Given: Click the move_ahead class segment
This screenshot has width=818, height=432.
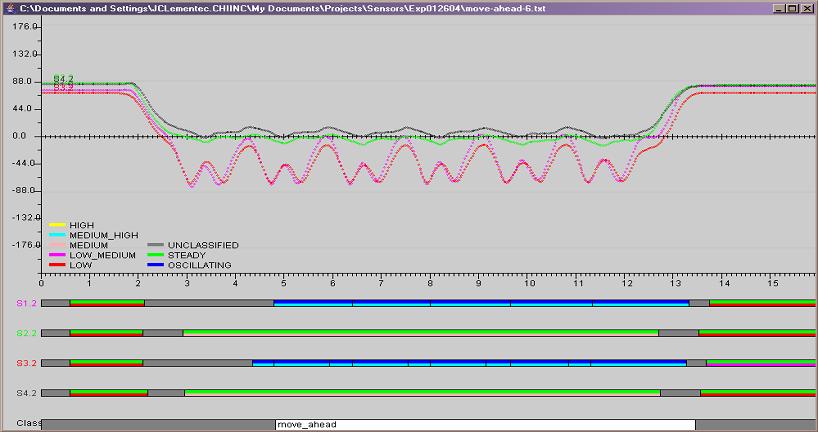Looking at the screenshot, I should tap(484, 425).
